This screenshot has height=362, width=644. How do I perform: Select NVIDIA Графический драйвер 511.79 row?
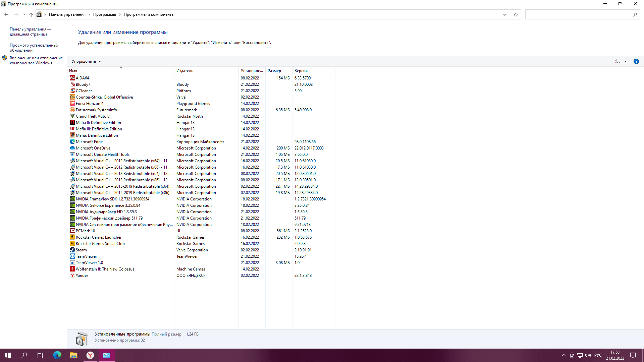(x=201, y=218)
